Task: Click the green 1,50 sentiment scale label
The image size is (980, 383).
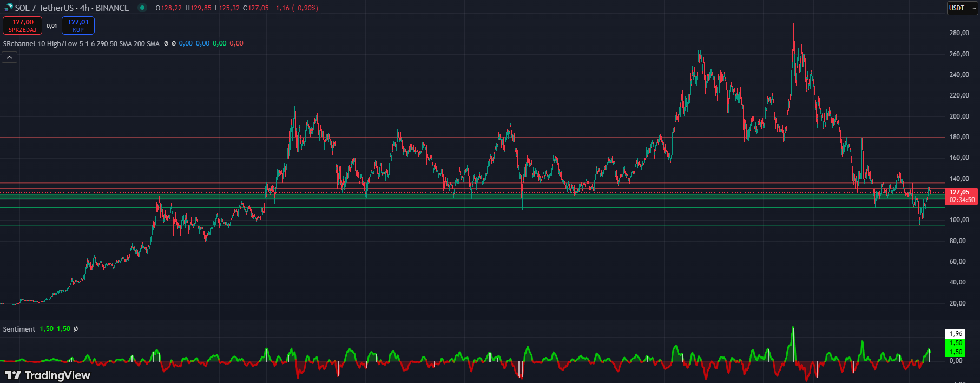Action: coord(956,343)
